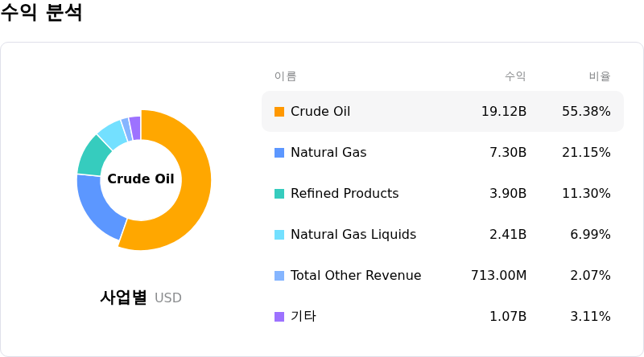Viewport: 644px width, 357px height.
Task: Click the light blue Total Other Revenue swatch
Action: coord(279,276)
